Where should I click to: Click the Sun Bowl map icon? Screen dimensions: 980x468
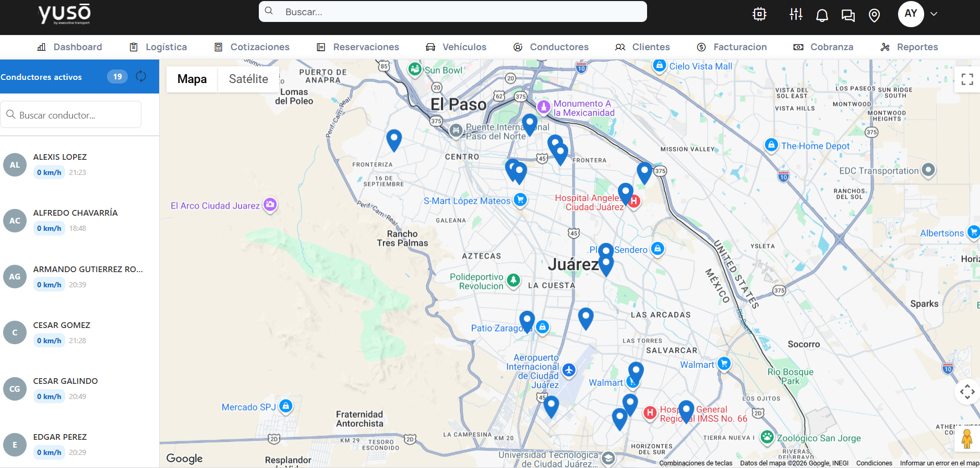coord(415,69)
